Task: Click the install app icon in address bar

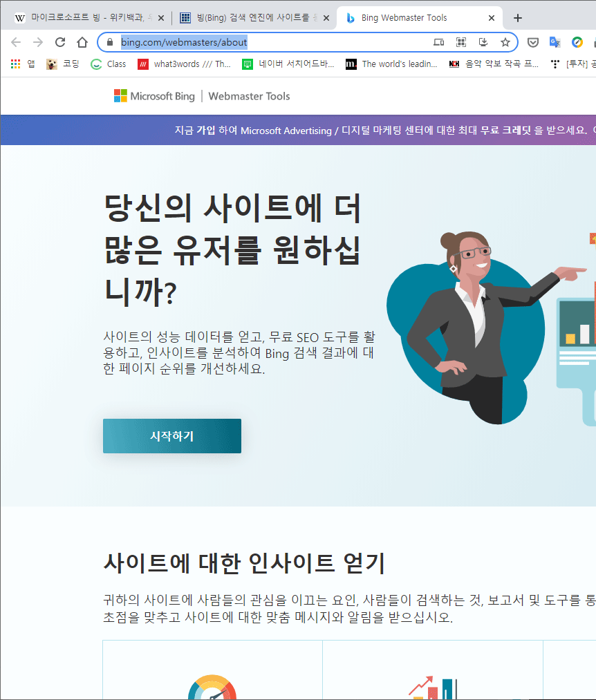Action: (x=483, y=42)
